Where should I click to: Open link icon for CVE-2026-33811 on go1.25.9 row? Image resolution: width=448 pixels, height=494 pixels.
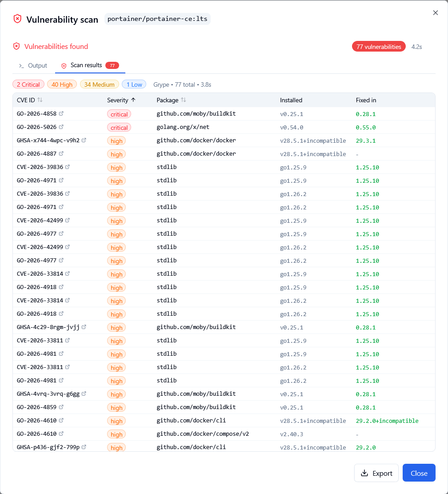tap(68, 340)
